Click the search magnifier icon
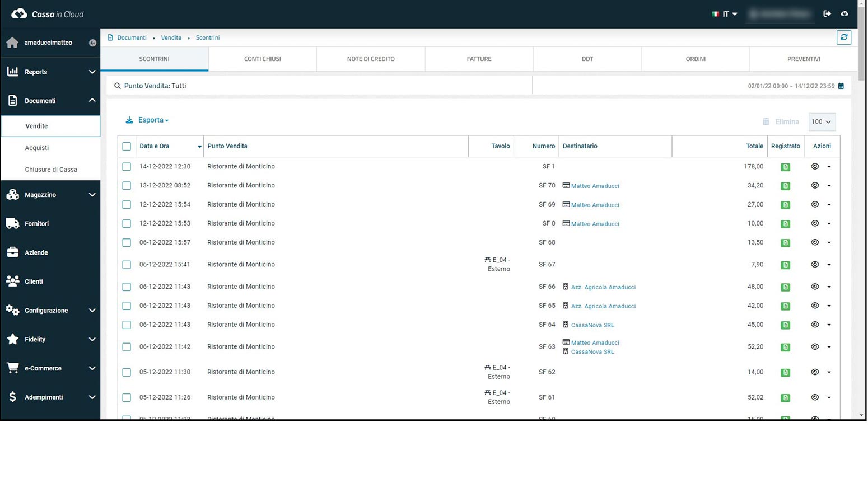868x488 pixels. (x=118, y=86)
